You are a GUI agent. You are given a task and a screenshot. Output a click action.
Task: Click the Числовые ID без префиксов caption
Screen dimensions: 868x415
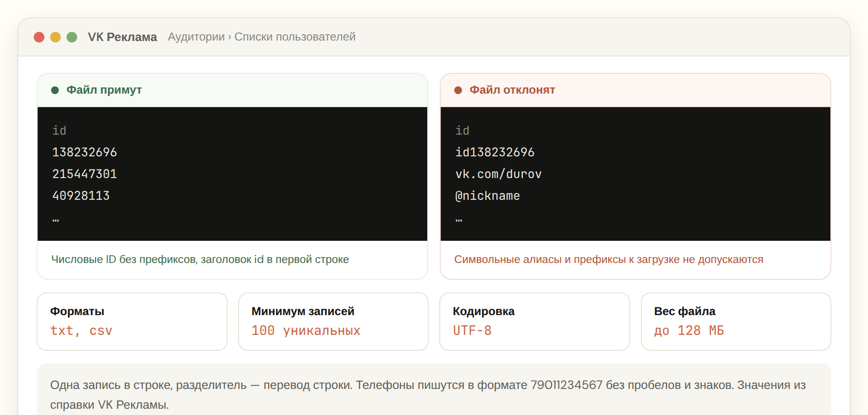coord(200,260)
